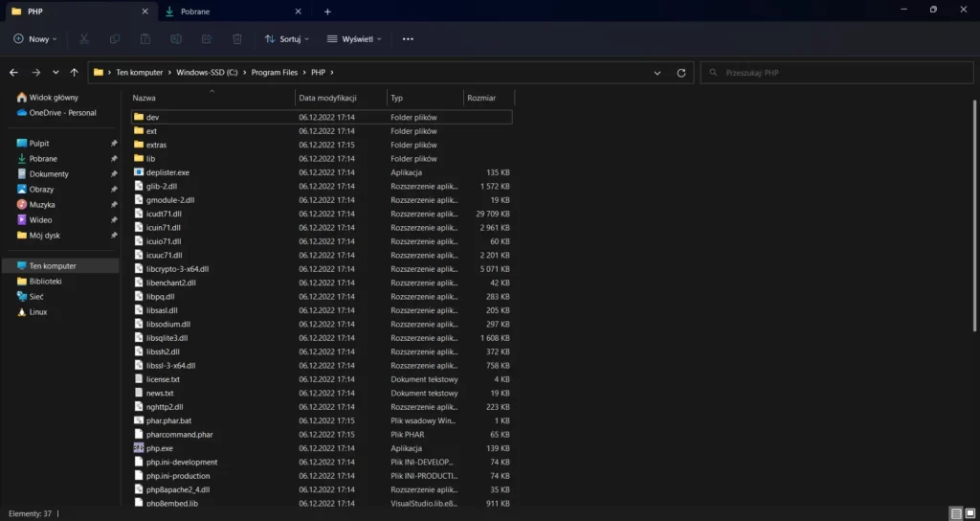Select the dev folder

(322, 117)
